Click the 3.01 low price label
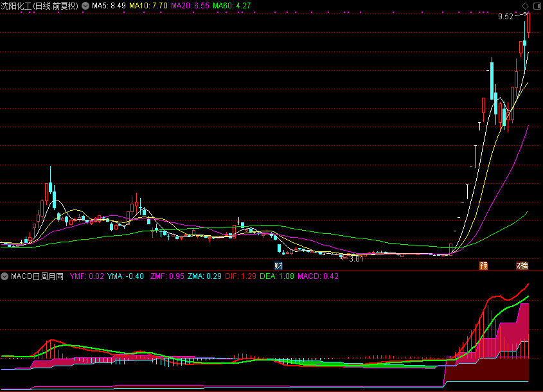 pyautogui.click(x=355, y=259)
